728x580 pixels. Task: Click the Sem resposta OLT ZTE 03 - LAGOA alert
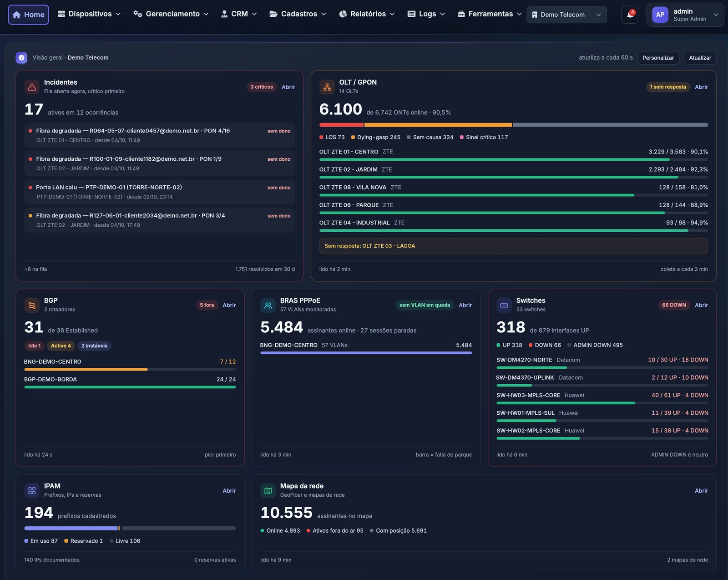tap(513, 246)
